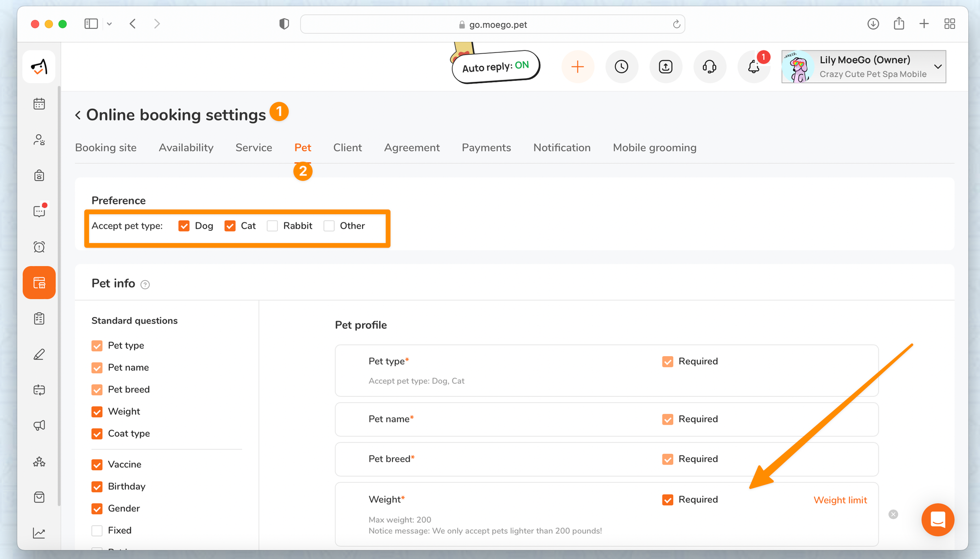
Task: Go back from Online booking settings
Action: 78,115
